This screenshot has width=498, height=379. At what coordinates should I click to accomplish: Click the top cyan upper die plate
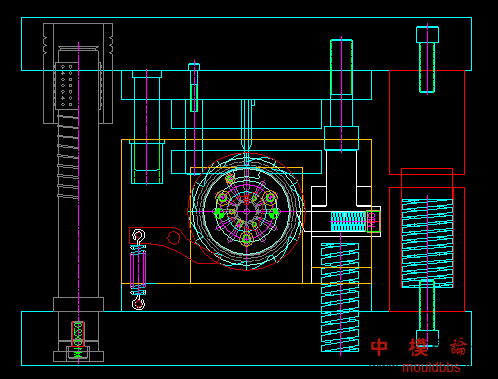click(x=246, y=44)
